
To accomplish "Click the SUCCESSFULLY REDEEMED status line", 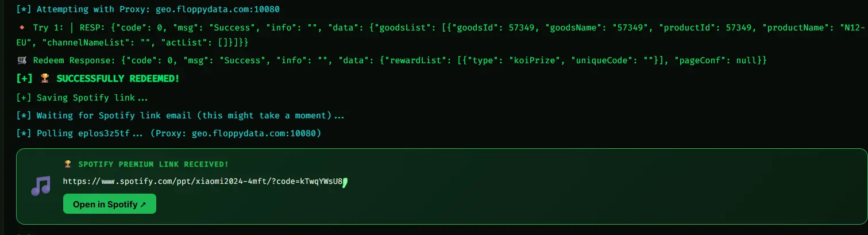I will [x=99, y=78].
